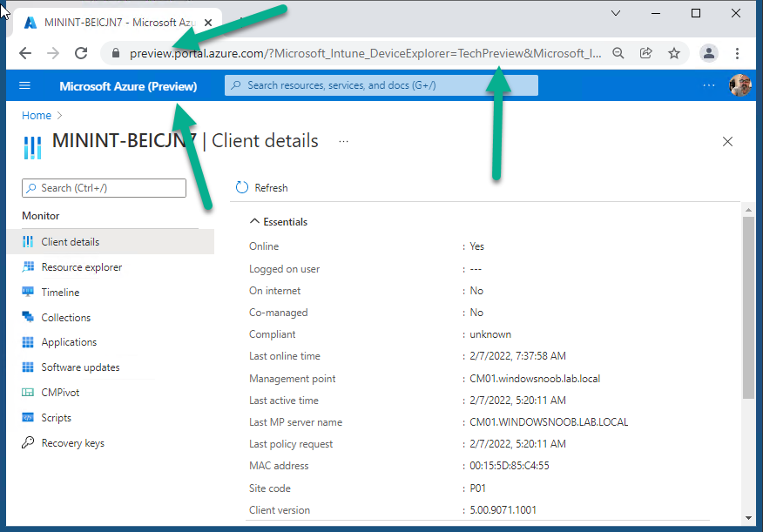The width and height of the screenshot is (763, 532).
Task: Click the Client version value 5.00.9071.1001
Action: [x=503, y=509]
